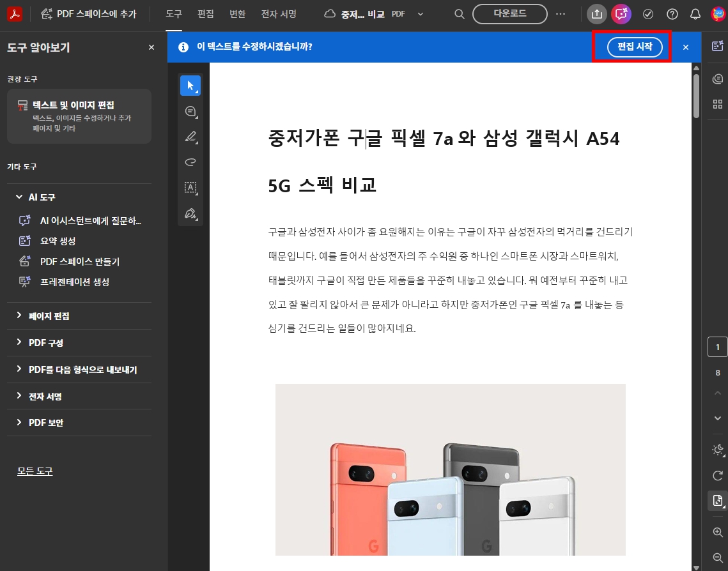Open the comments panel icon in right rail

717,79
